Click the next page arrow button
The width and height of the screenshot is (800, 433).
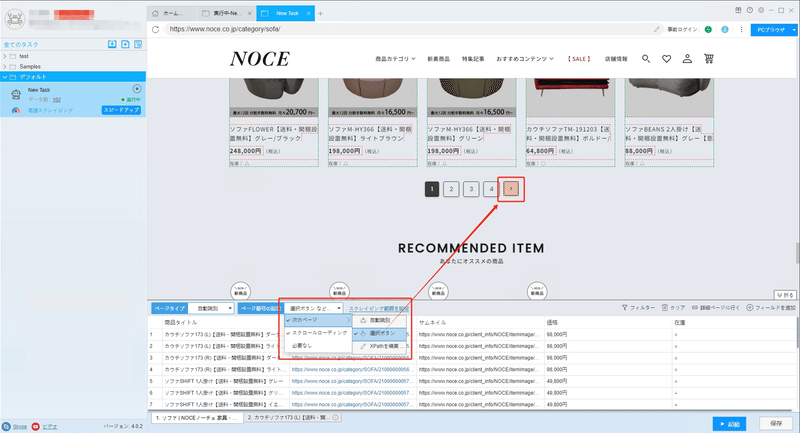point(511,189)
